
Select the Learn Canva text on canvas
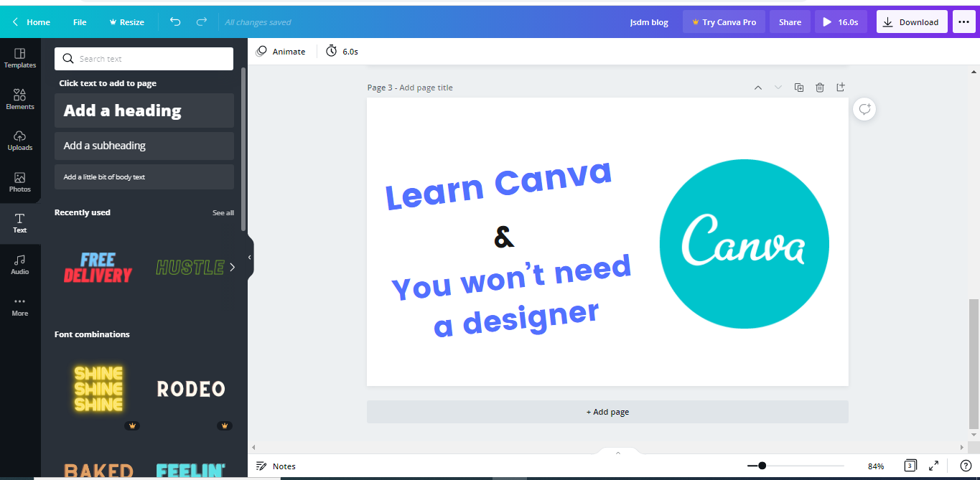click(x=499, y=185)
